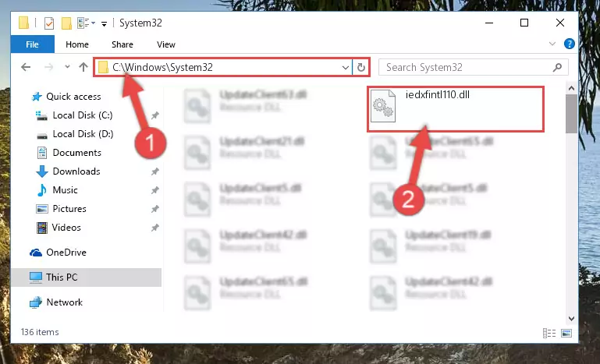Open recent locations dropdown arrow
Viewport: 600px width, 364px height.
(x=67, y=67)
